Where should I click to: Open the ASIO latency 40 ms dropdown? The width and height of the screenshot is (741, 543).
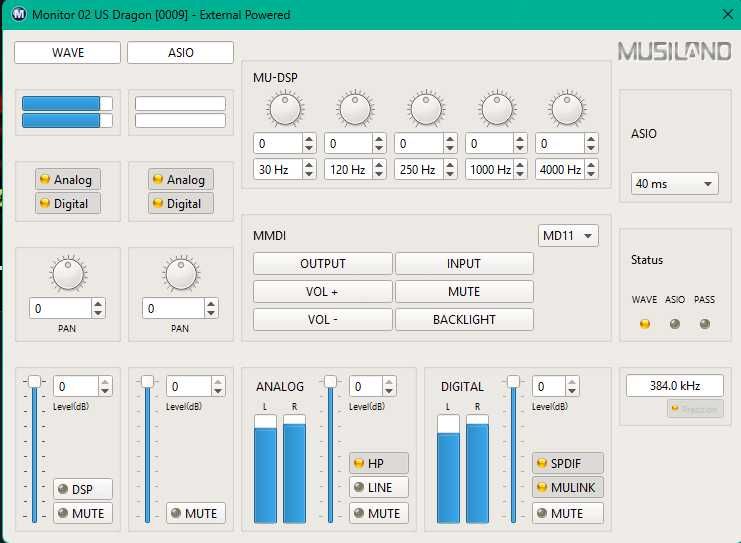[675, 184]
